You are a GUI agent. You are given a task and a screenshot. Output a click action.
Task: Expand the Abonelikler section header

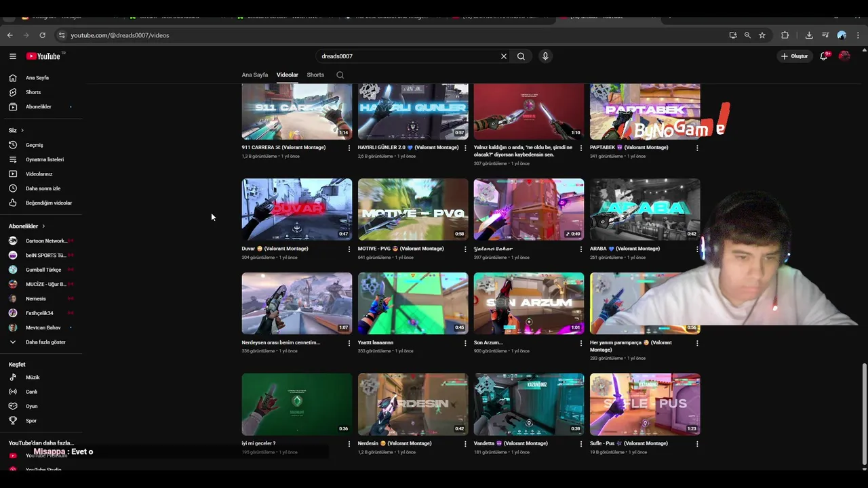tap(27, 226)
